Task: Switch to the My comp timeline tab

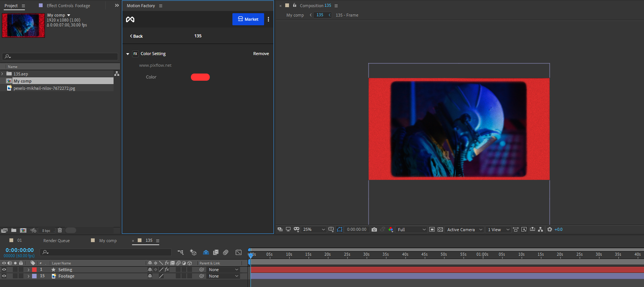Action: (x=108, y=241)
